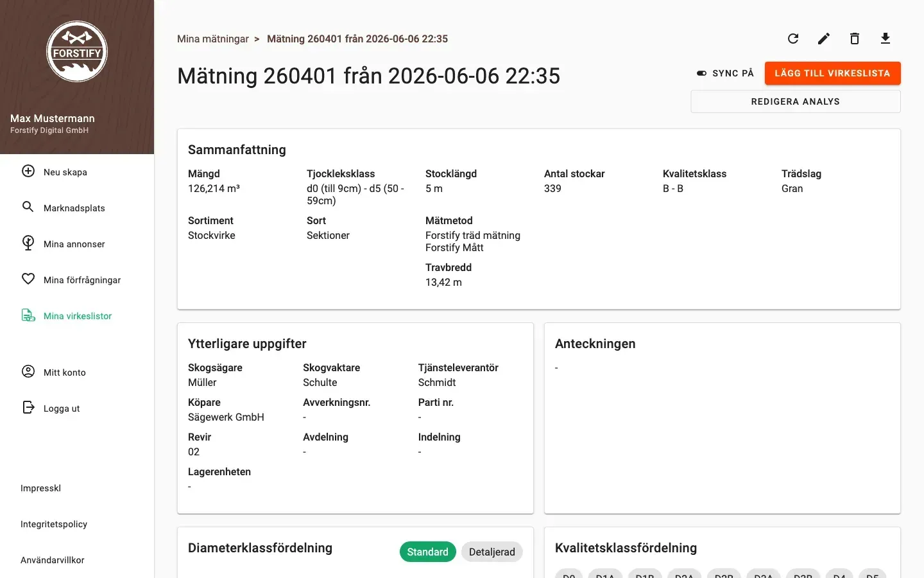Screen dimensions: 924x578
Task: Click the Revir value 02
Action: pyautogui.click(x=194, y=451)
